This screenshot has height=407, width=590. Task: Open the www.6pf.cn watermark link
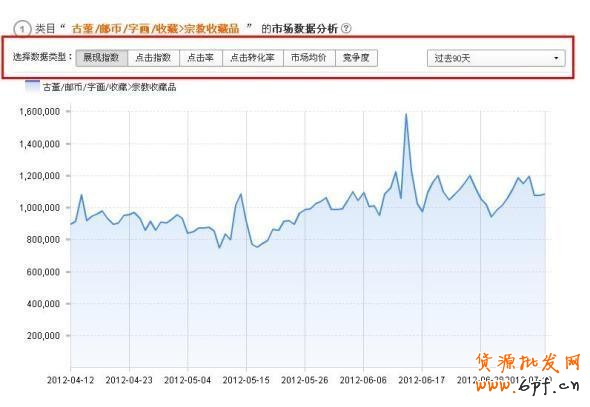[x=527, y=385]
